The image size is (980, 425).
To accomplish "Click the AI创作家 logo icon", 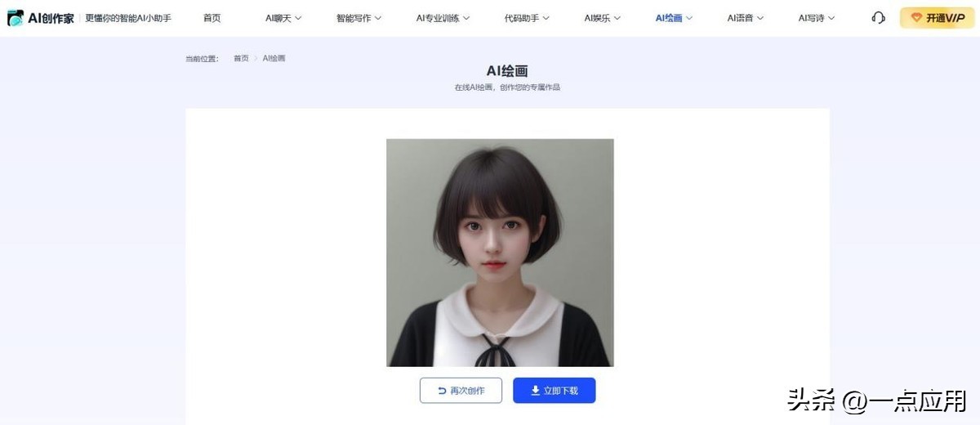I will (16, 18).
